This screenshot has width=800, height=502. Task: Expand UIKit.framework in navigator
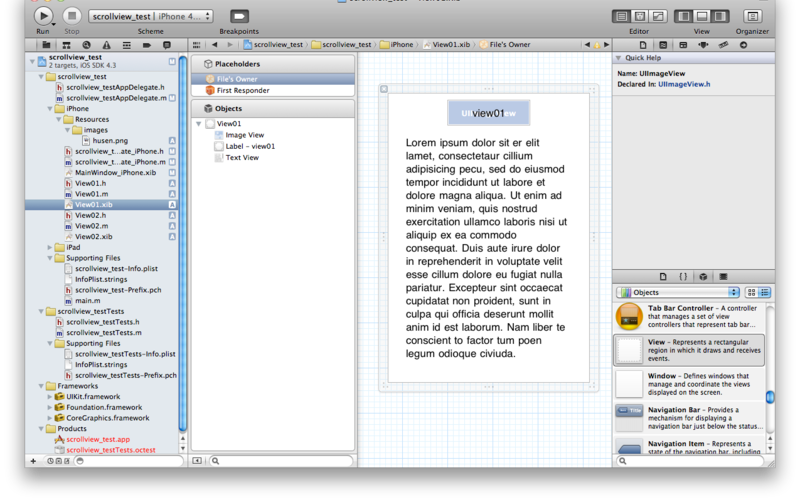click(x=50, y=396)
